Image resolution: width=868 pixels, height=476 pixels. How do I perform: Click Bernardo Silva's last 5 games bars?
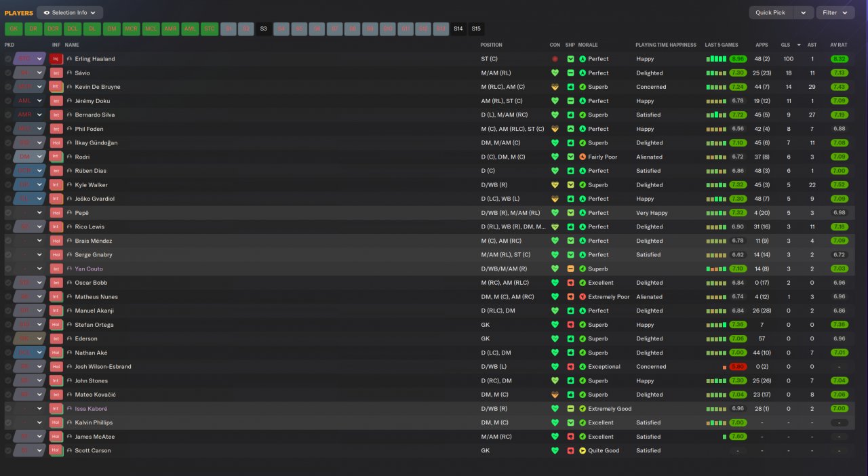coord(716,115)
